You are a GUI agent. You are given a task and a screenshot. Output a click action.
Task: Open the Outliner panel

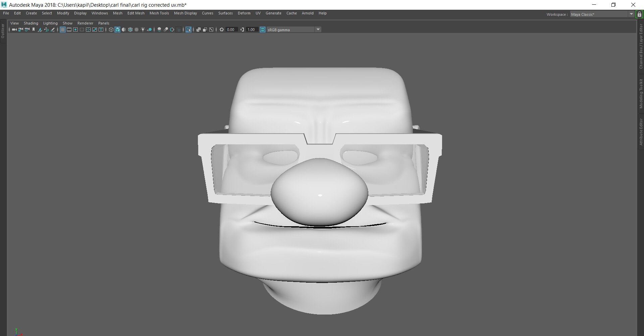pyautogui.click(x=3, y=30)
